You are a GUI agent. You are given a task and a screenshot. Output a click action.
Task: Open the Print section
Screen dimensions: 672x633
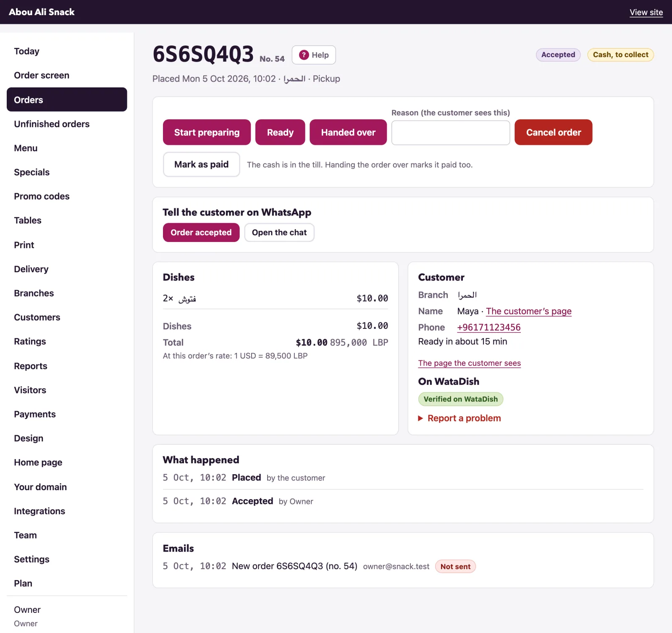point(67,245)
